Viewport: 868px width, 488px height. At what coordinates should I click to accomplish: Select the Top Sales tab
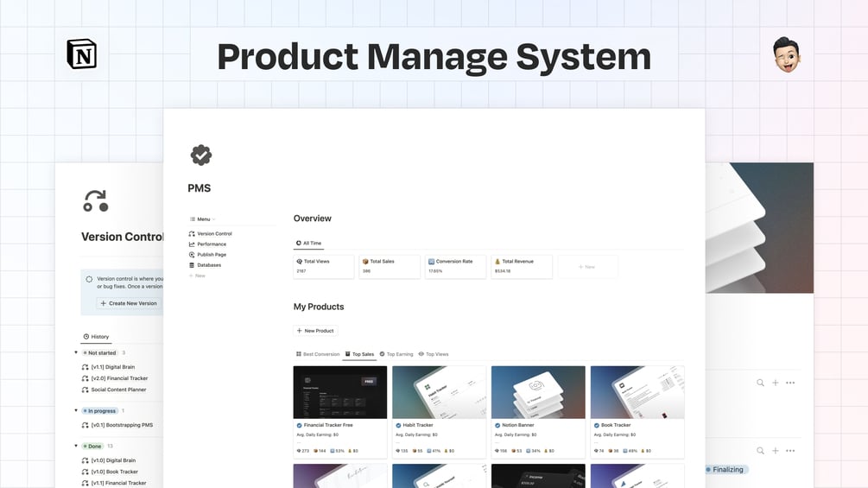coord(359,354)
